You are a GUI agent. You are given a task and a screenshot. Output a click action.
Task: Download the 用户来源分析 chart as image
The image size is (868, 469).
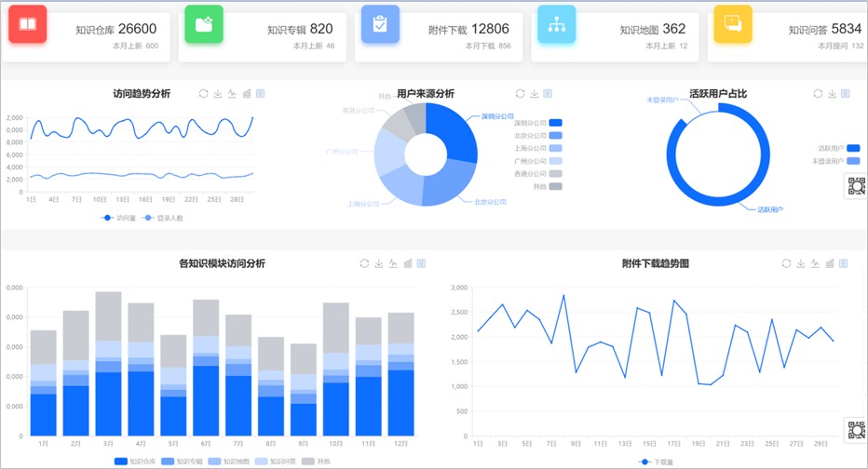point(534,93)
